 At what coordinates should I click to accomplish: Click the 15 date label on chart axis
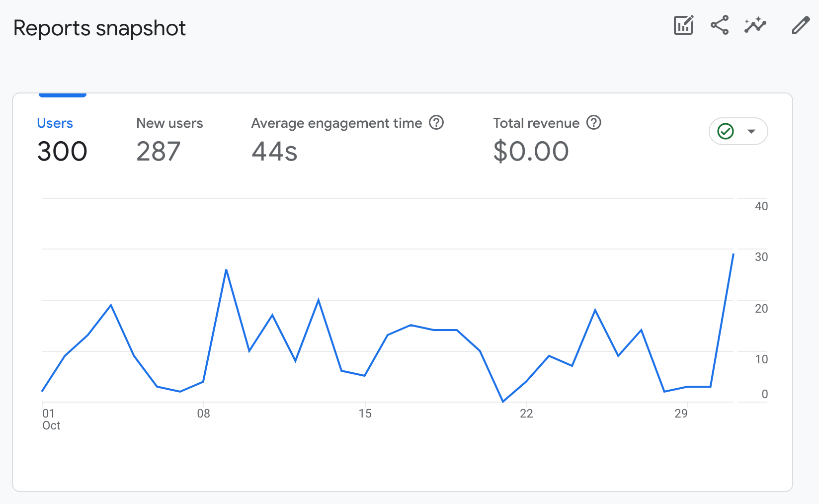tap(365, 414)
